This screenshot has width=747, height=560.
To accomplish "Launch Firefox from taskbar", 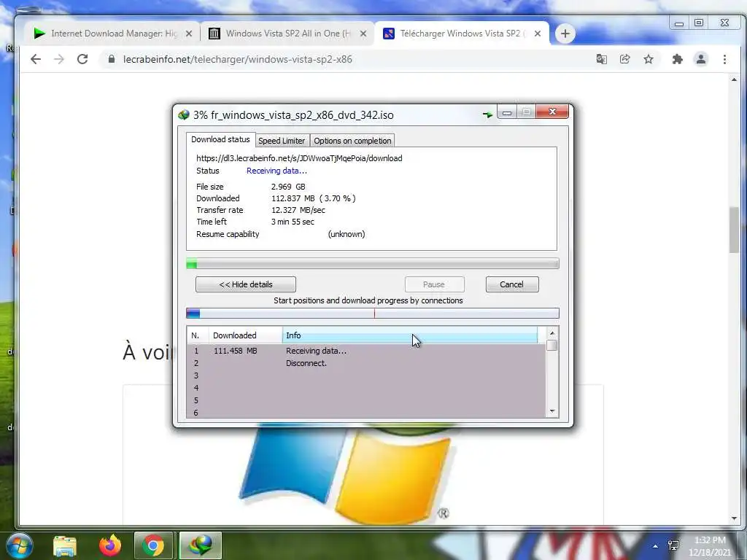I will click(110, 545).
